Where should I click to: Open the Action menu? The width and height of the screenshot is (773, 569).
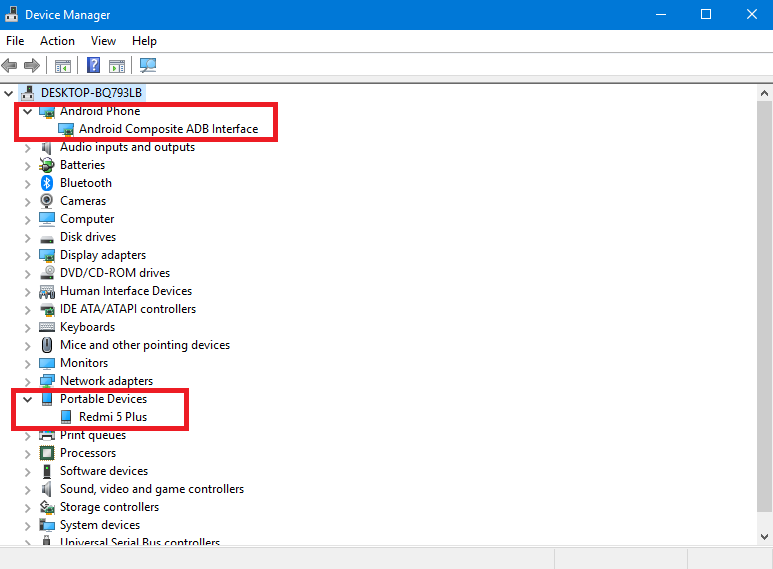coord(57,41)
